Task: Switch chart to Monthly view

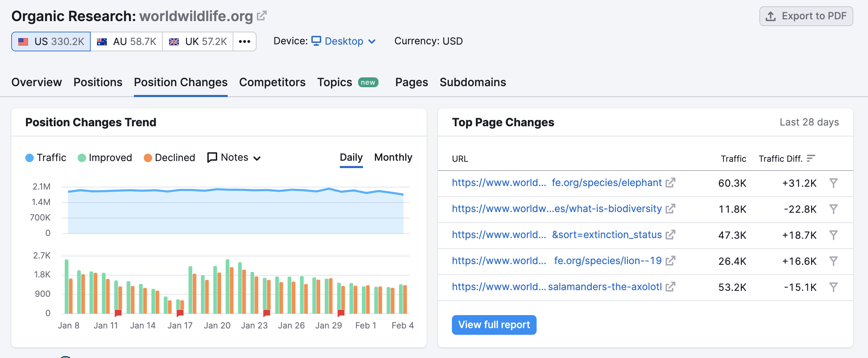Action: click(x=393, y=158)
